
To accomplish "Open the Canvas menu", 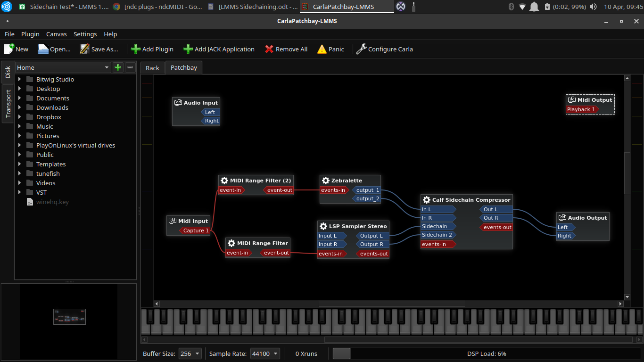I will [x=56, y=34].
